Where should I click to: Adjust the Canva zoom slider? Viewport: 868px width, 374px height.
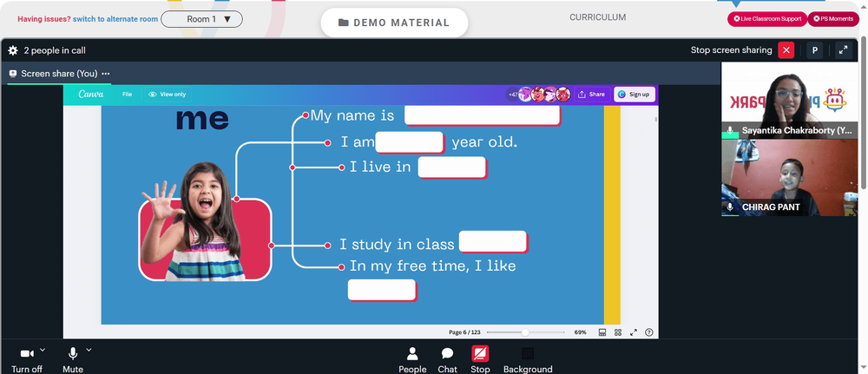click(525, 332)
